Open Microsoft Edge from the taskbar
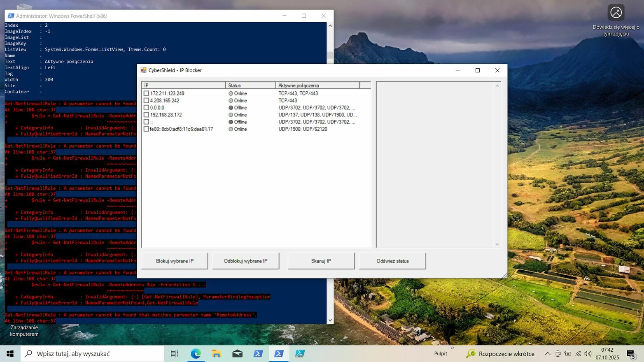Viewport: 644px width, 362px height. pos(196,353)
